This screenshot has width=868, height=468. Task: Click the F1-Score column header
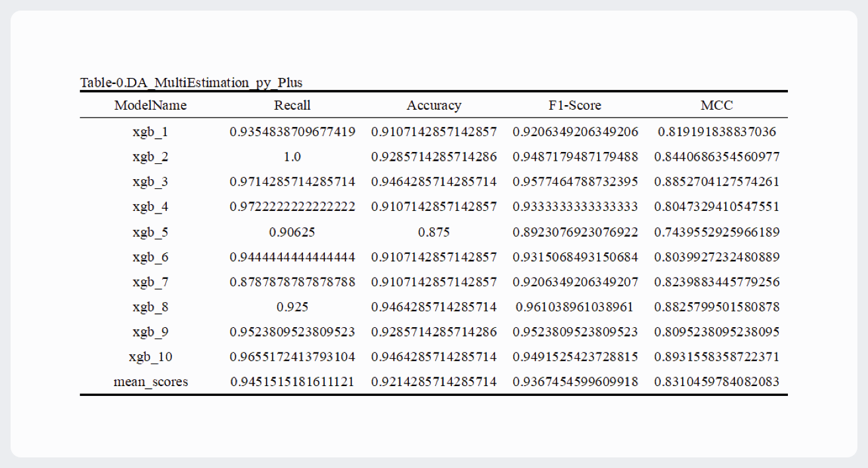click(x=575, y=105)
